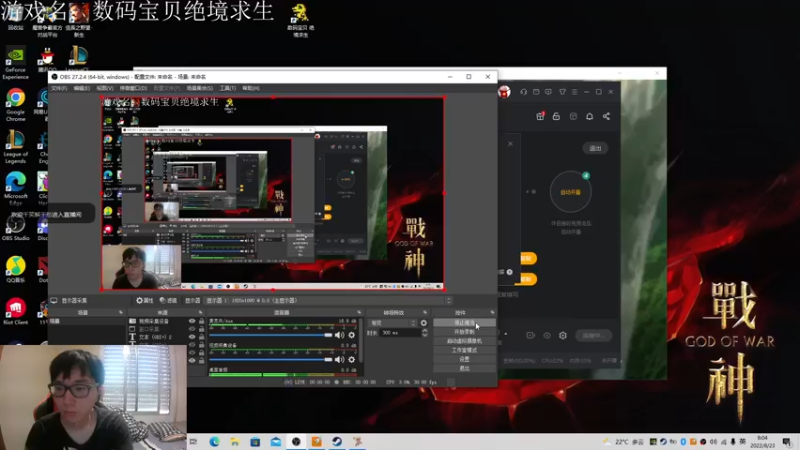The height and width of the screenshot is (450, 800).
Task: Mute the 视频采集设备 speaker icon in mixer
Action: [339, 359]
